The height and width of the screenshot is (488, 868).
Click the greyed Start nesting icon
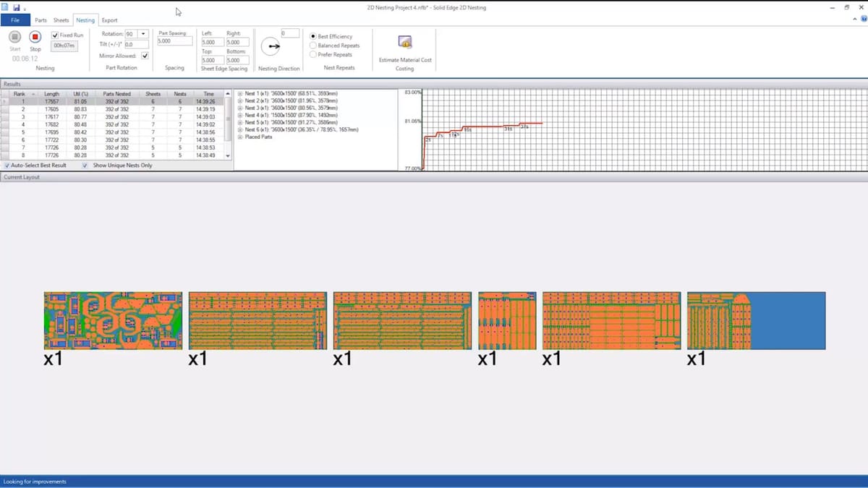(14, 36)
